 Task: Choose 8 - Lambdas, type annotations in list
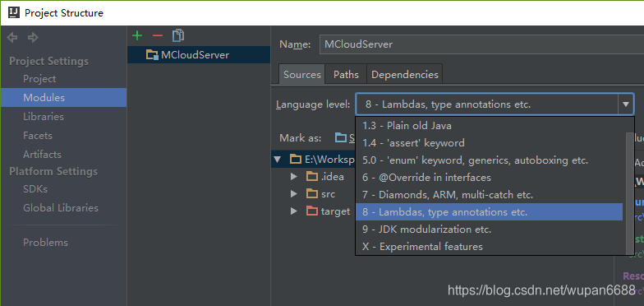490,212
